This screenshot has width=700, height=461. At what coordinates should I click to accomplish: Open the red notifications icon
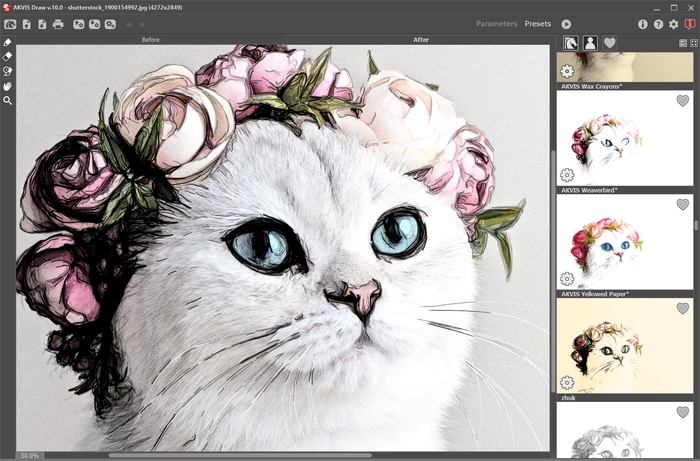point(689,24)
